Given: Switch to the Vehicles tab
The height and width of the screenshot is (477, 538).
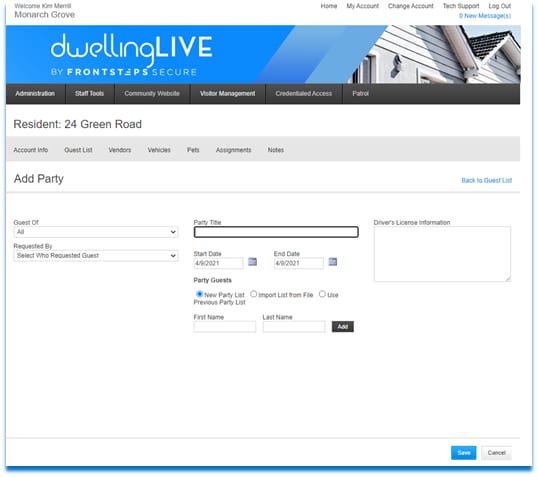Looking at the screenshot, I should click(x=159, y=150).
